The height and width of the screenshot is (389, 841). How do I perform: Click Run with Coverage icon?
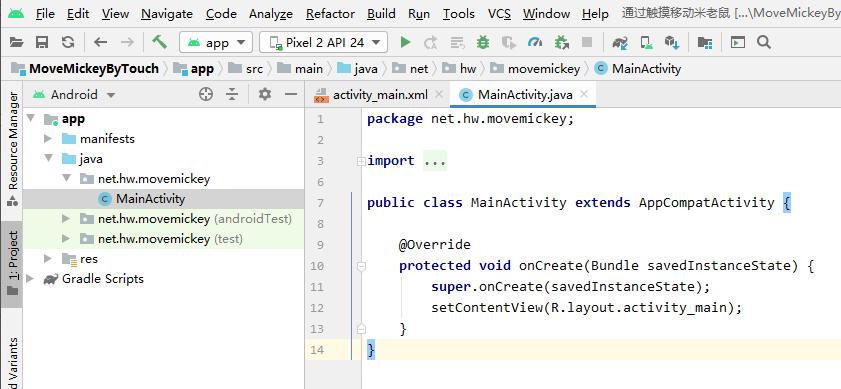(x=508, y=42)
